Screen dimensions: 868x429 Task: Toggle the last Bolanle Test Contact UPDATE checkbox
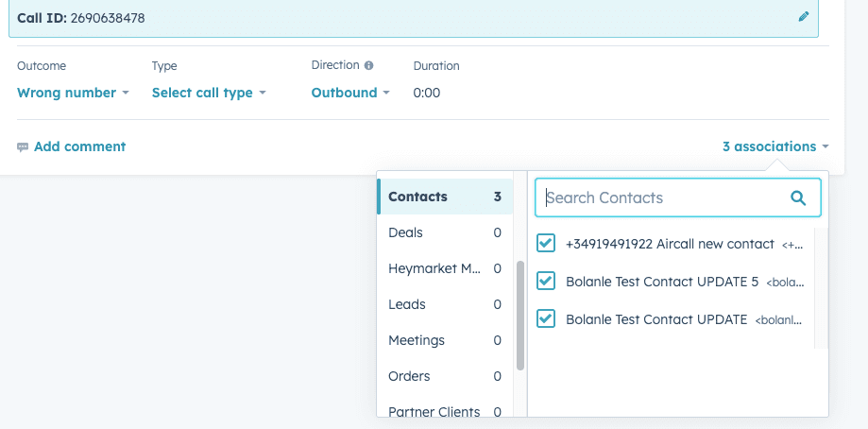546,319
